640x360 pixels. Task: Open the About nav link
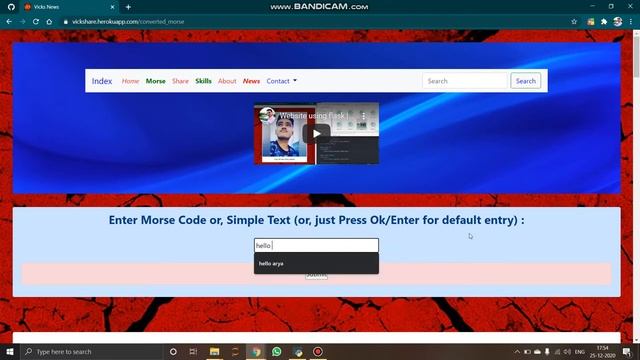227,81
